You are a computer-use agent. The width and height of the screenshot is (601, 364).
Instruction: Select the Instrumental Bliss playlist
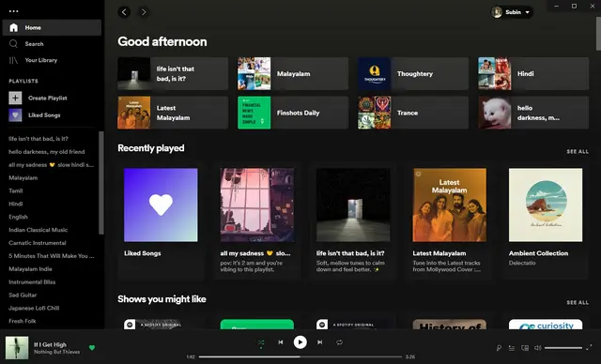pos(32,281)
